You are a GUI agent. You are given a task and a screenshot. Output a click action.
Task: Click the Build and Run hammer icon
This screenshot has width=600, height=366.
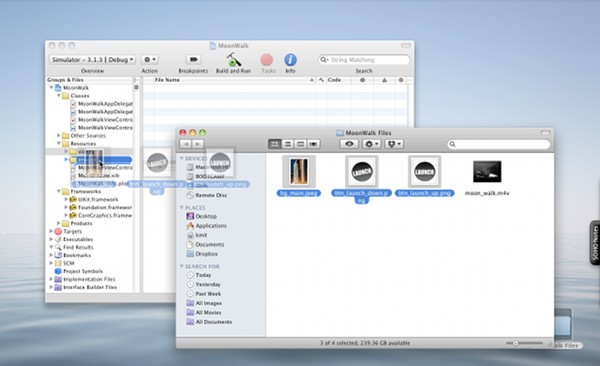pos(233,60)
